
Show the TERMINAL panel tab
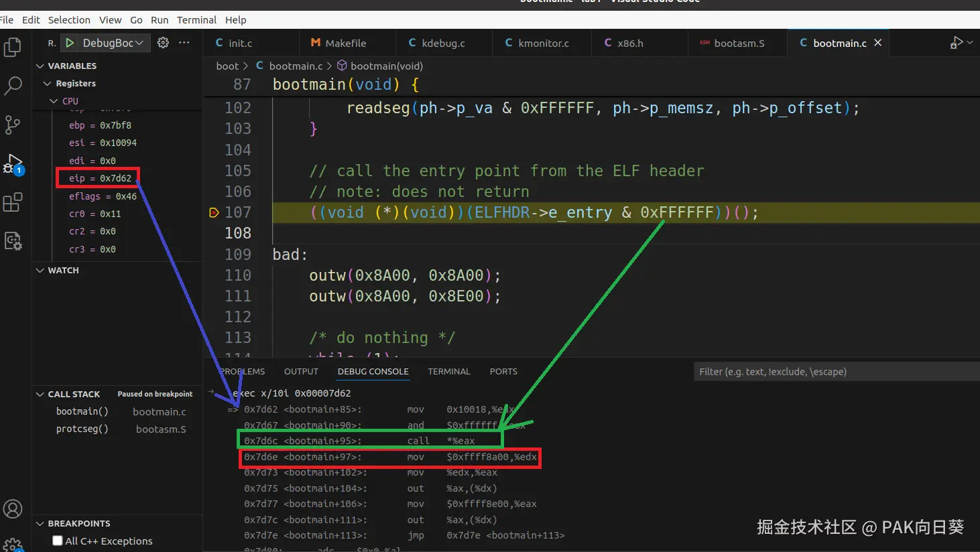coord(449,371)
